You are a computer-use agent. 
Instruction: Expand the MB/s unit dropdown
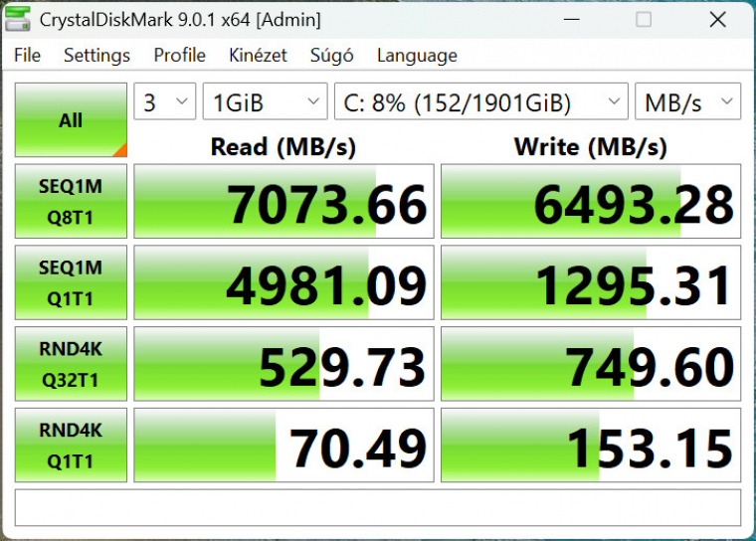click(x=688, y=101)
